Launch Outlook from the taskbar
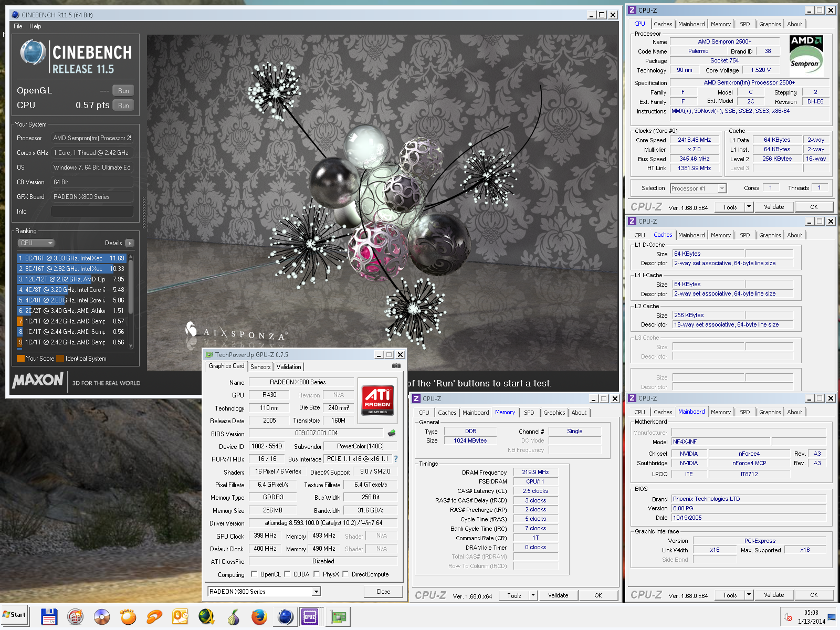 [x=180, y=617]
